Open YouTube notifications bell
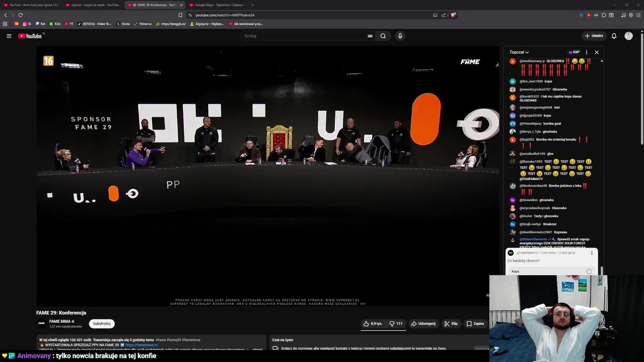The image size is (644, 362). click(614, 36)
